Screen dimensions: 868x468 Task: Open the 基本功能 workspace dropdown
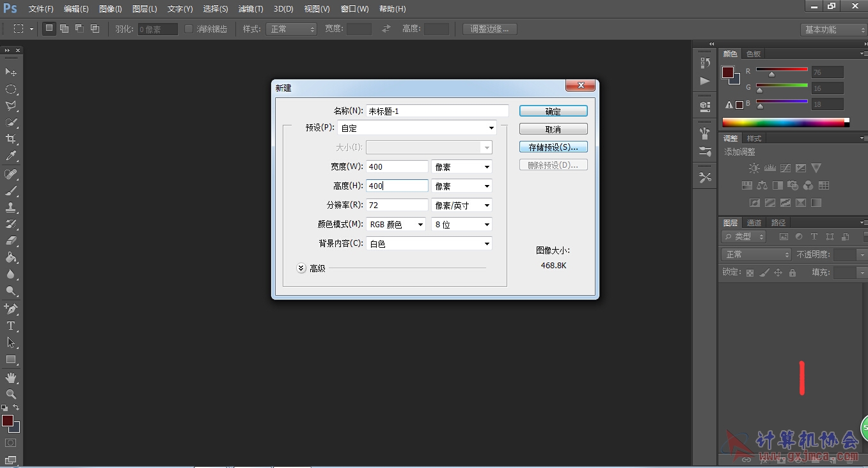833,29
